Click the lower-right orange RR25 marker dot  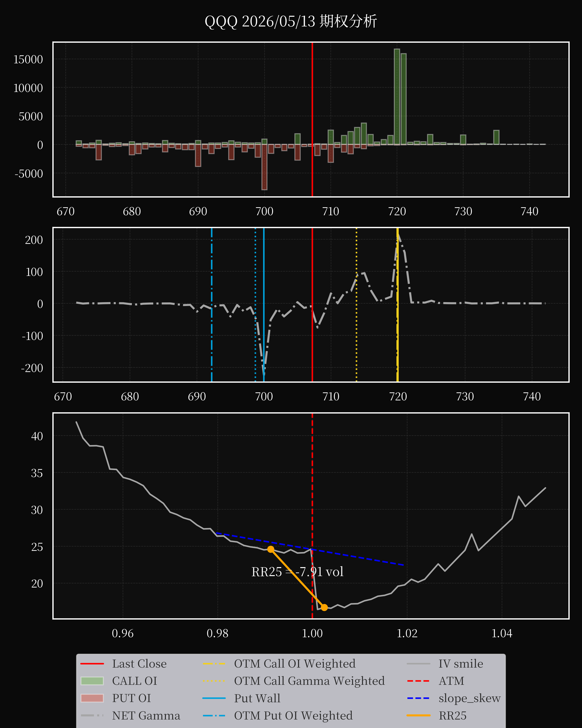[x=324, y=607]
